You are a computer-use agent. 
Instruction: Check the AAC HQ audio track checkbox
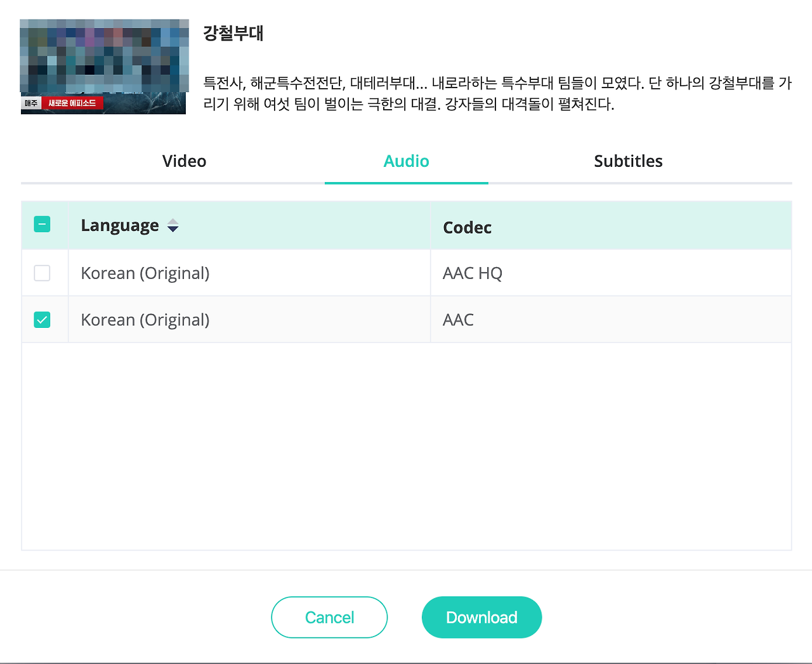pos(42,273)
